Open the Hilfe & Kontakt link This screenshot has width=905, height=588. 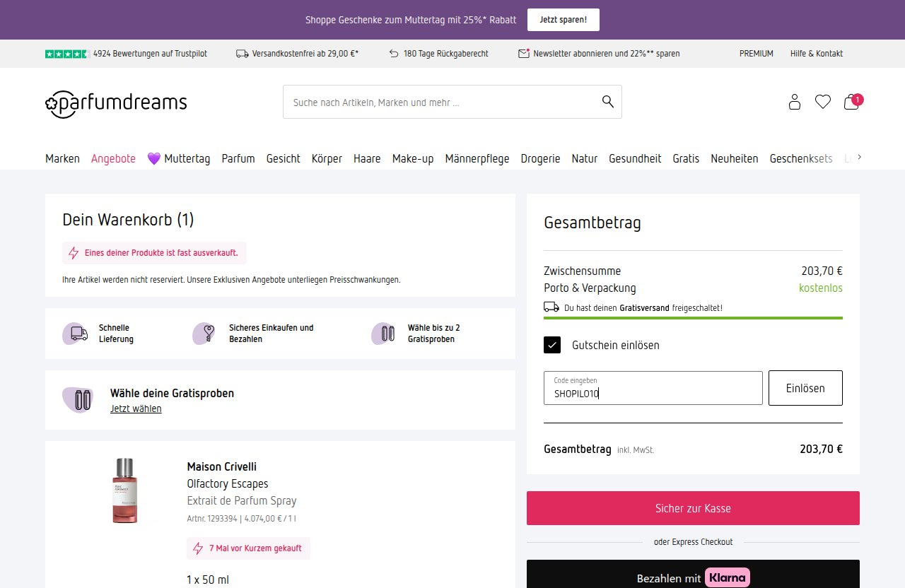point(817,54)
